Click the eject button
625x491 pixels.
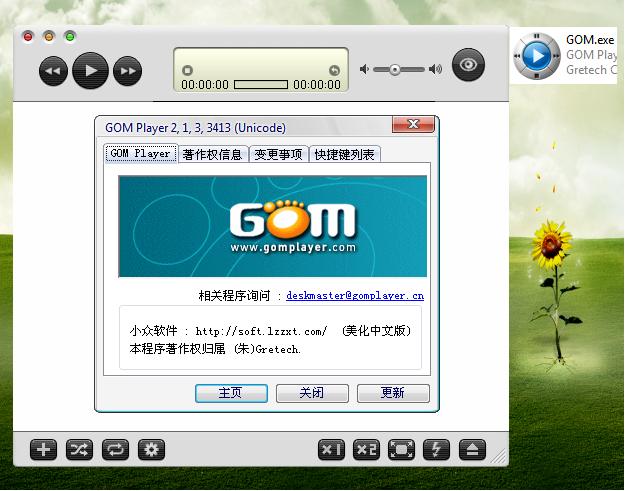[x=472, y=450]
